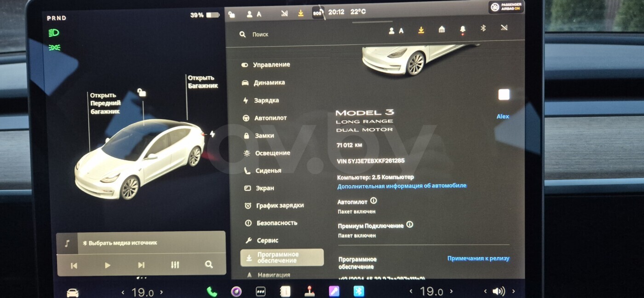Tap the passenger airbag indicator

tap(506, 7)
